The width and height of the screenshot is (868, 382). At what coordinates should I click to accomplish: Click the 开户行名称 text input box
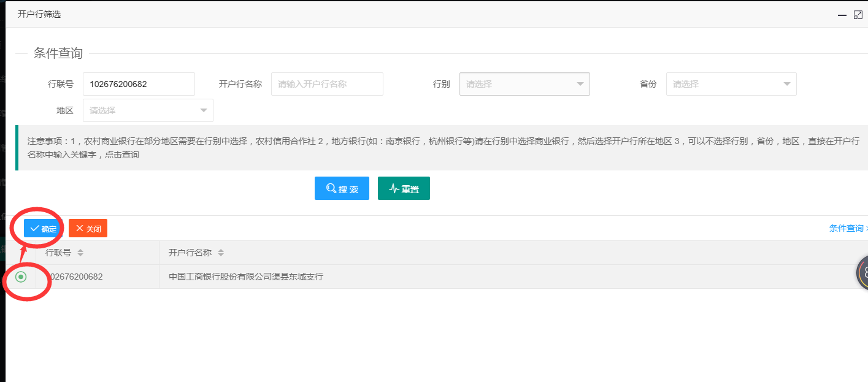coord(327,84)
